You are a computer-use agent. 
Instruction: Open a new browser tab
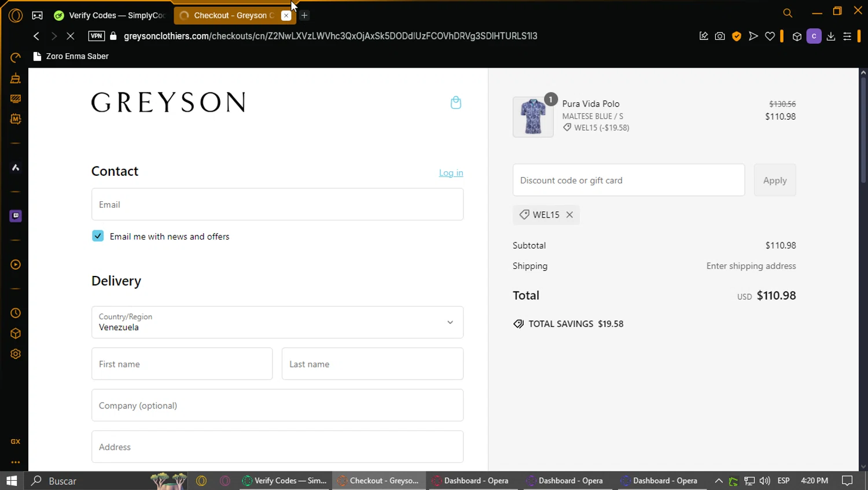pos(304,16)
